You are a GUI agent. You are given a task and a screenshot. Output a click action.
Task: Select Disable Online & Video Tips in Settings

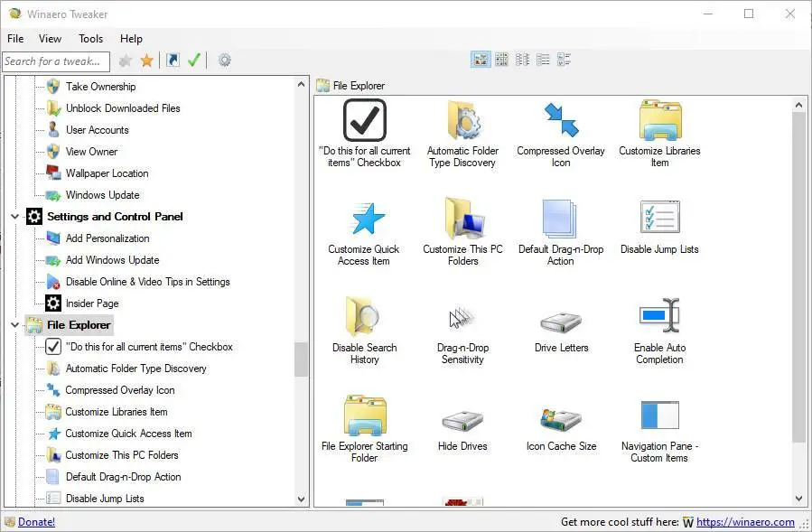coord(147,282)
